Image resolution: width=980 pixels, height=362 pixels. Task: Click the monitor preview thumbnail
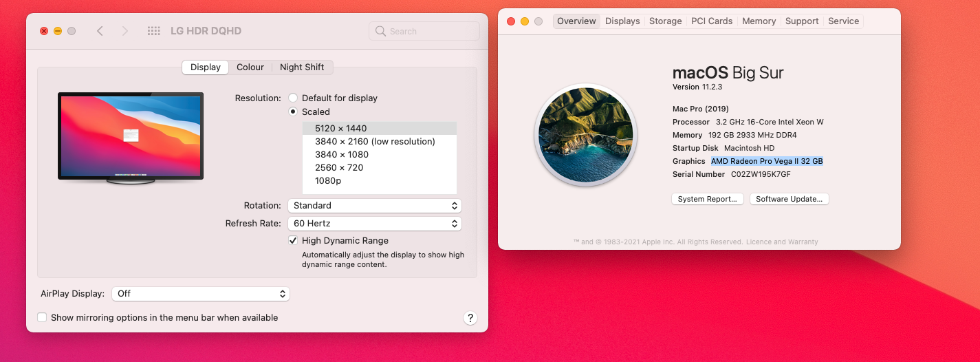pyautogui.click(x=131, y=139)
